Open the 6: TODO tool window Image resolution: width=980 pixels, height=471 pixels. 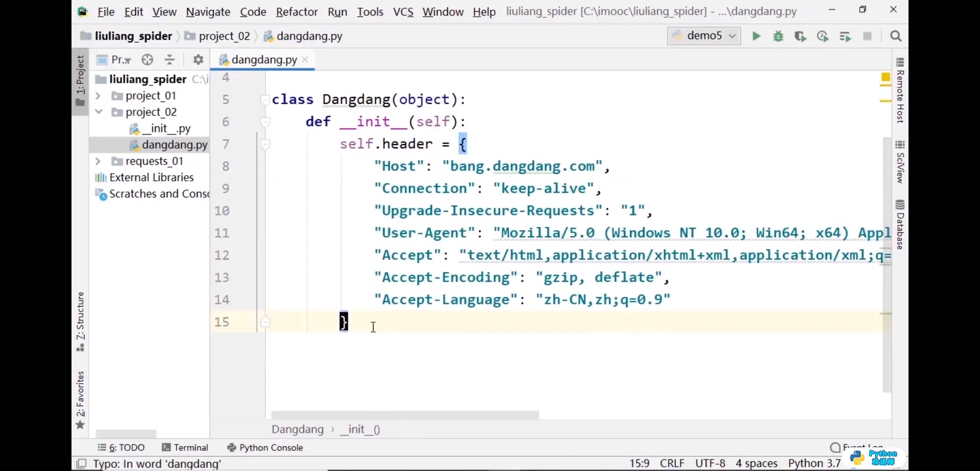(x=121, y=447)
